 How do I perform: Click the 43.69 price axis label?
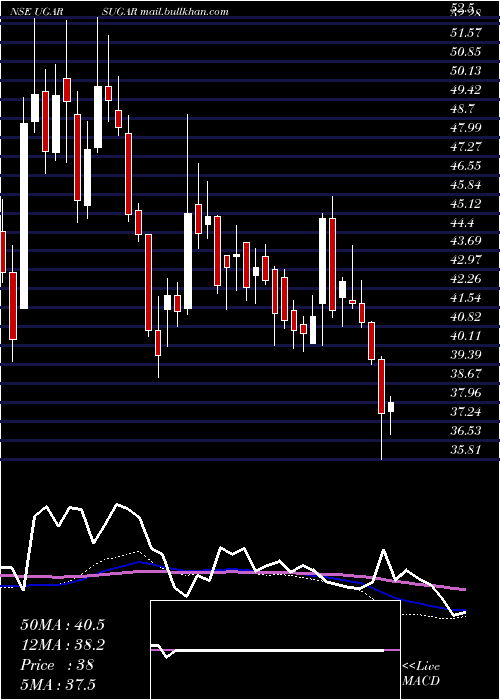tap(466, 242)
